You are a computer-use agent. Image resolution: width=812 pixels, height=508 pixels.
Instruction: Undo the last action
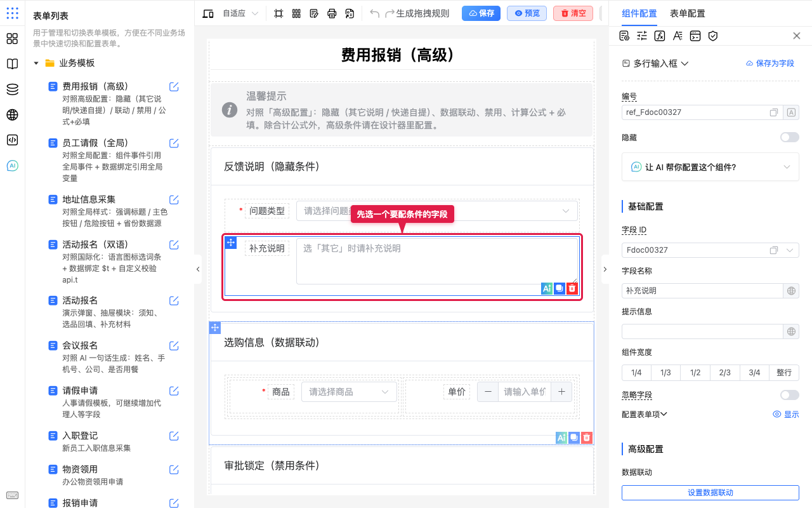(374, 13)
